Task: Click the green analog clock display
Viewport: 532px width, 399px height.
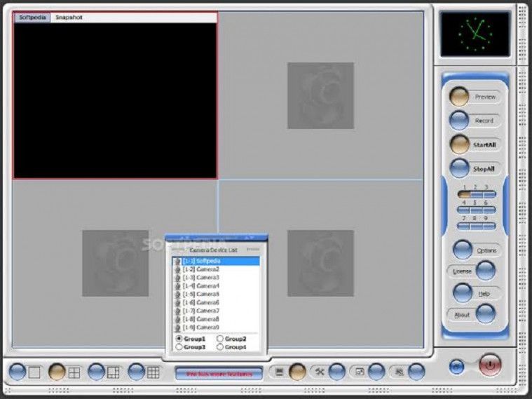Action: coord(475,34)
